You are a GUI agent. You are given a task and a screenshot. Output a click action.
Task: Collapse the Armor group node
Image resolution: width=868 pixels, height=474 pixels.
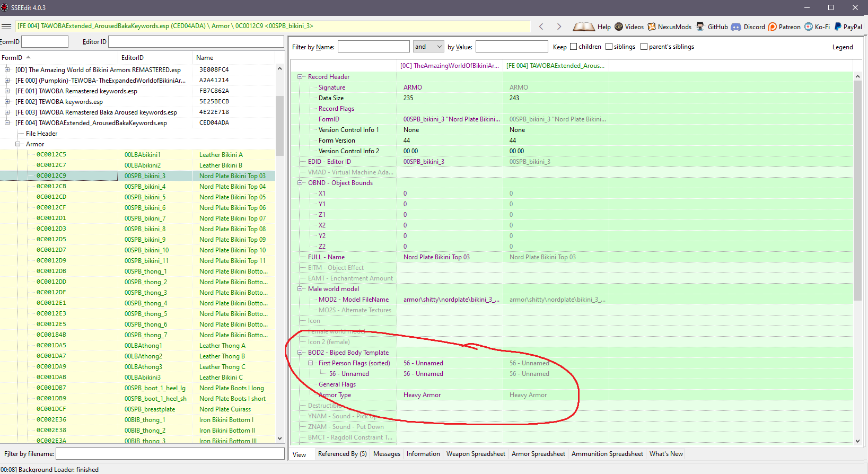17,144
